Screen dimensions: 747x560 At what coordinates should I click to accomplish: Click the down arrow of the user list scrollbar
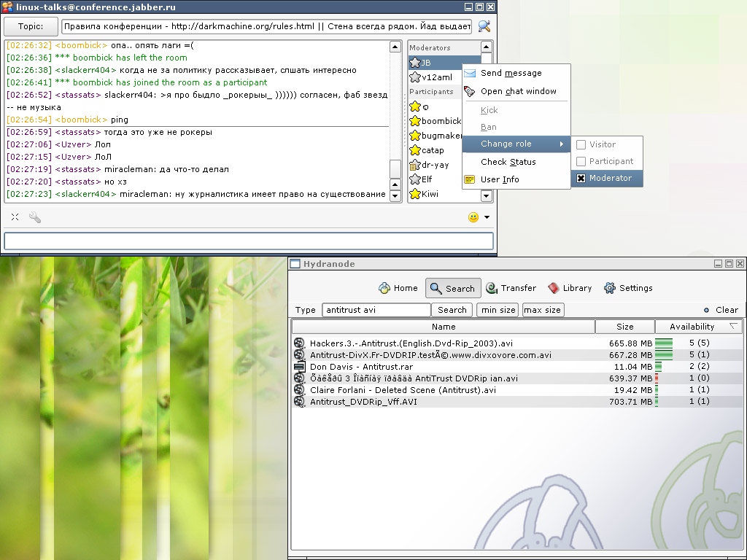tap(486, 195)
